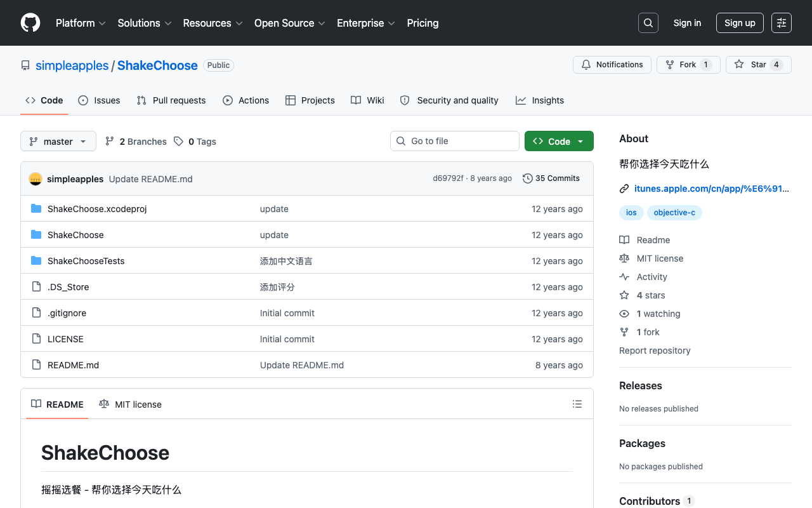The image size is (812, 508).
Task: Go to GitHub homepage via Octocat logo
Action: (30, 23)
